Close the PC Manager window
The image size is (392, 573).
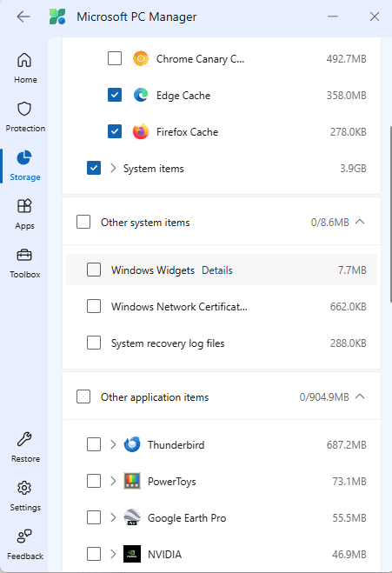click(375, 17)
